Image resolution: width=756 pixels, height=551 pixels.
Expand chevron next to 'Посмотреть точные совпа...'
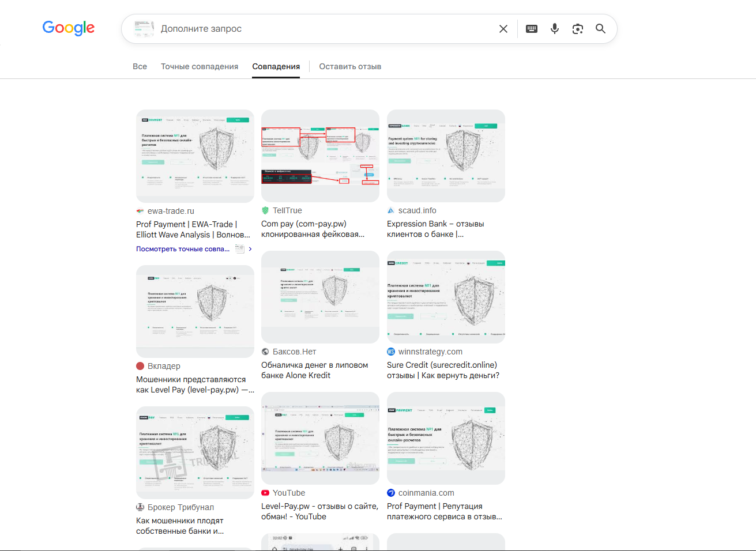250,249
